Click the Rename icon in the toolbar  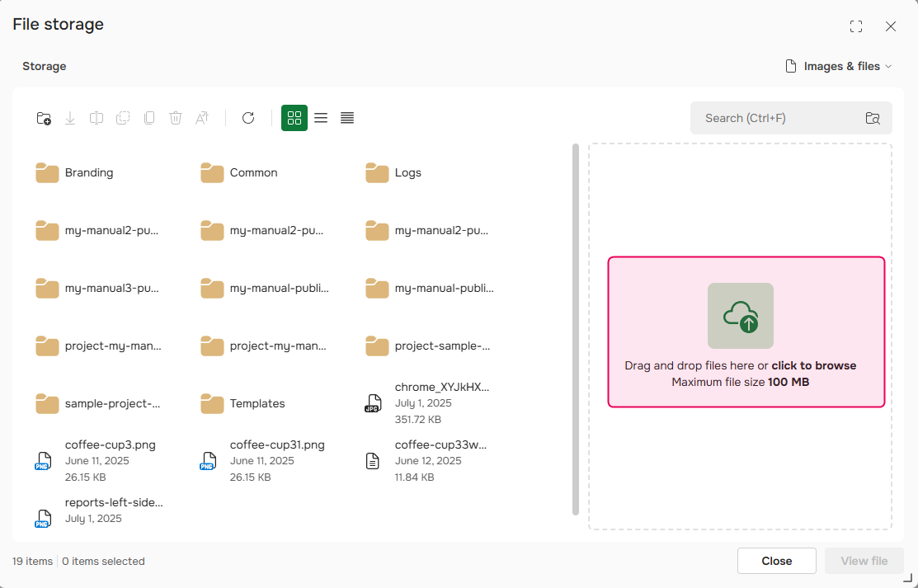click(202, 118)
